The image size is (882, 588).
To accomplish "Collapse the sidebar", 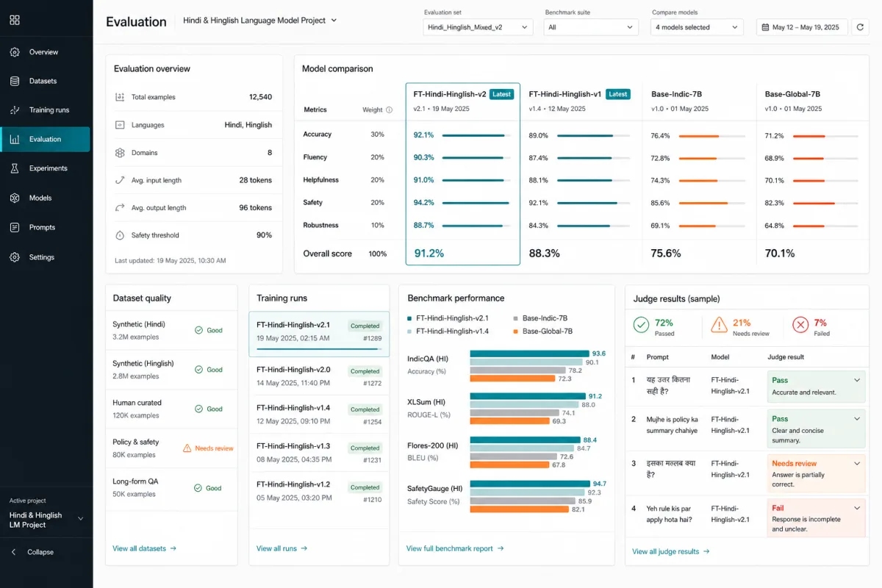I will click(32, 552).
